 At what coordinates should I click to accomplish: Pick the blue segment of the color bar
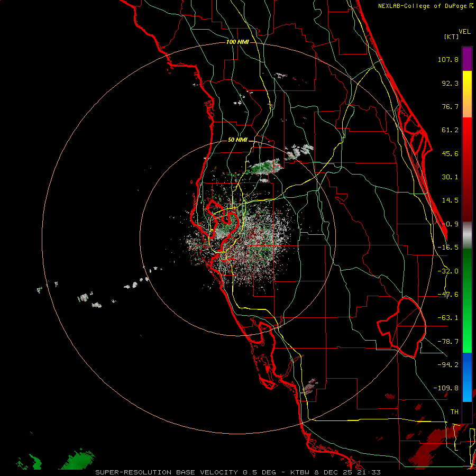[x=467, y=377]
